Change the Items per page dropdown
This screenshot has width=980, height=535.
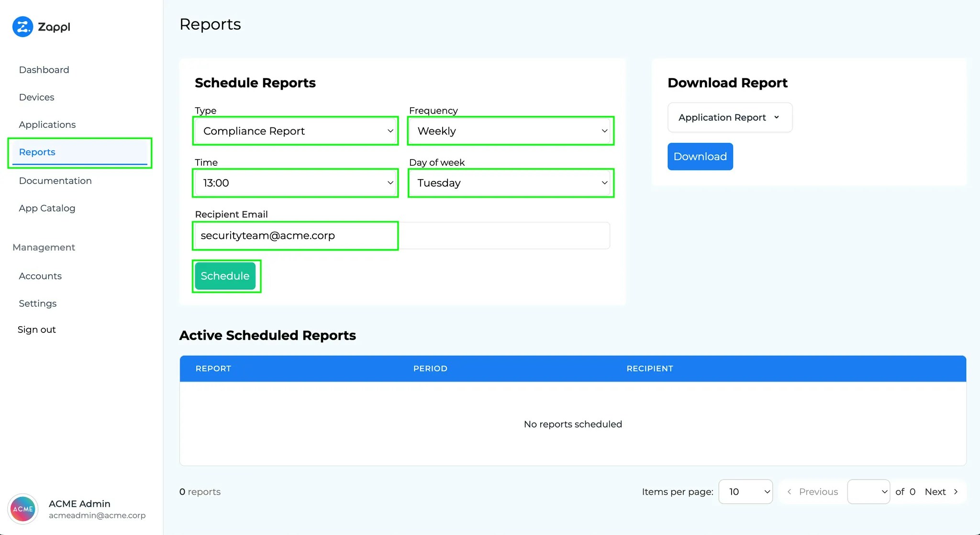coord(746,492)
